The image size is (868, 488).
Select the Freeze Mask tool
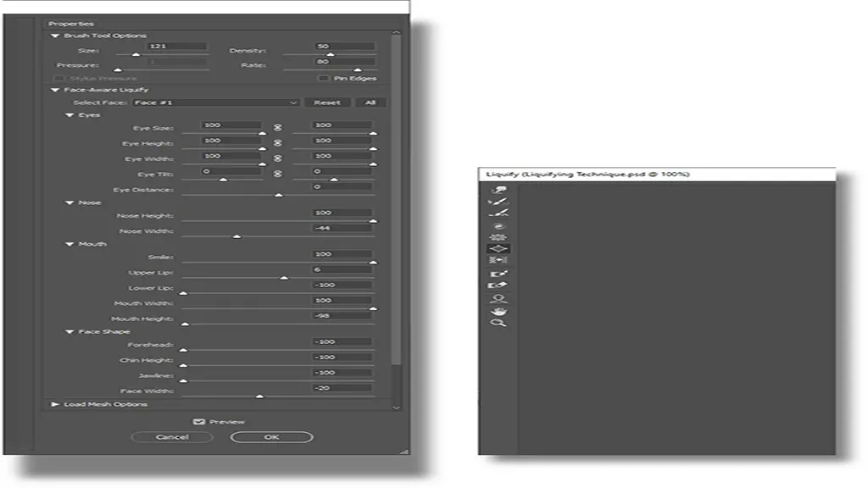tap(498, 274)
